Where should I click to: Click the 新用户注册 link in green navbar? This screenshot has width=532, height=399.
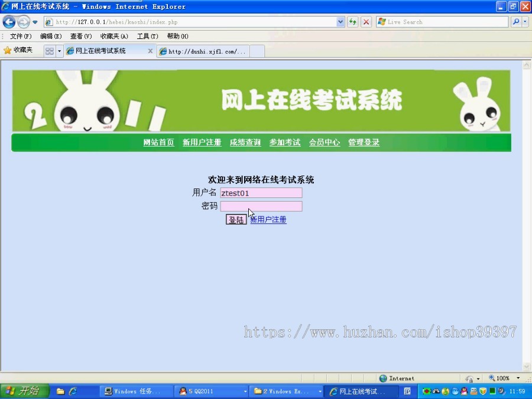tap(202, 142)
